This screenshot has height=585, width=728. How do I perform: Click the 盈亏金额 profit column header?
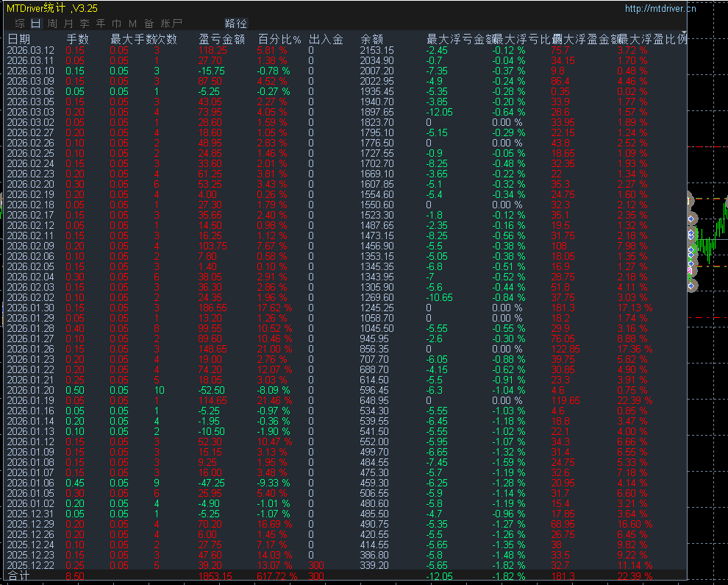pos(221,39)
